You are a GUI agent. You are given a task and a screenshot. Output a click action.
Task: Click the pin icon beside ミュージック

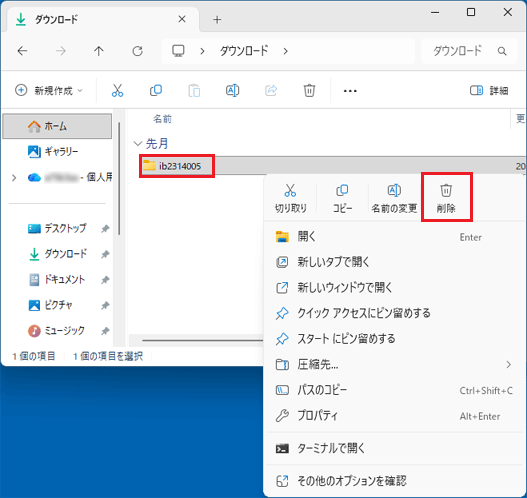pyautogui.click(x=105, y=331)
